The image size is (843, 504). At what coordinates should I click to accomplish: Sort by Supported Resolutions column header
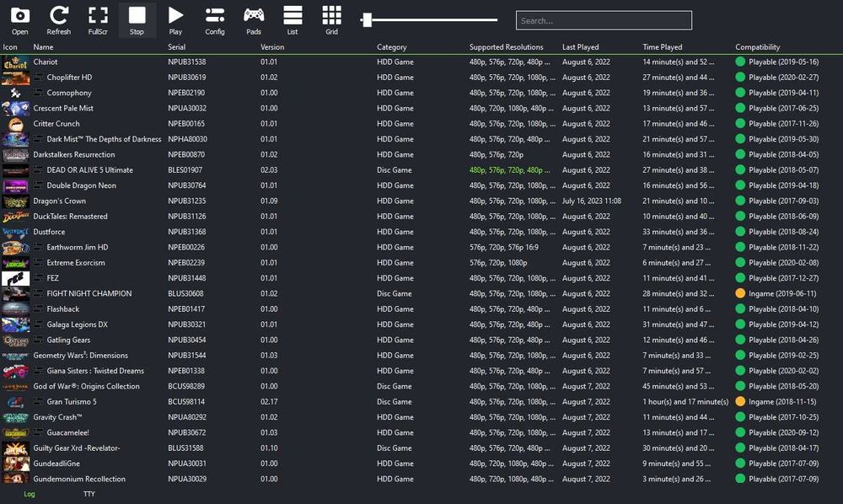click(506, 46)
